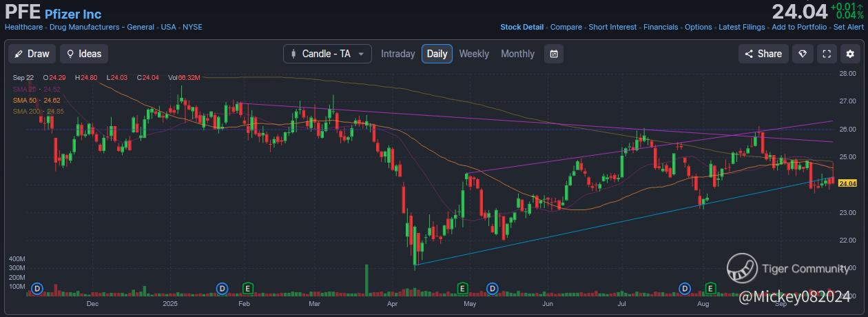Toggle fullscreen chart icon
Viewport: 868px width, 317px height.
827,54
